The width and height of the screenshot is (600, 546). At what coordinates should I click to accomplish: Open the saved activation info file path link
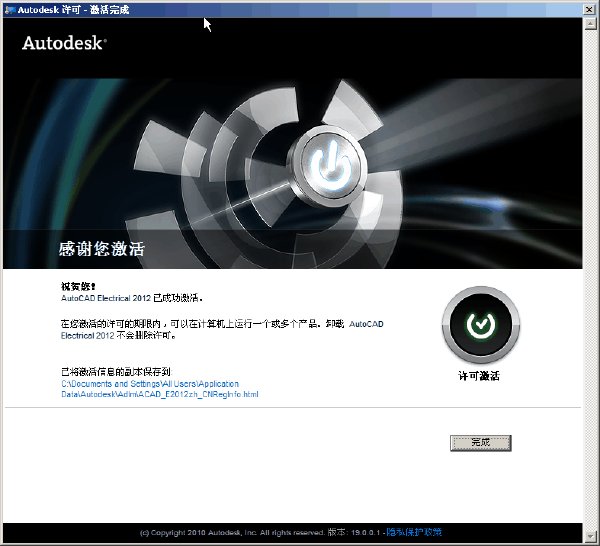(160, 389)
